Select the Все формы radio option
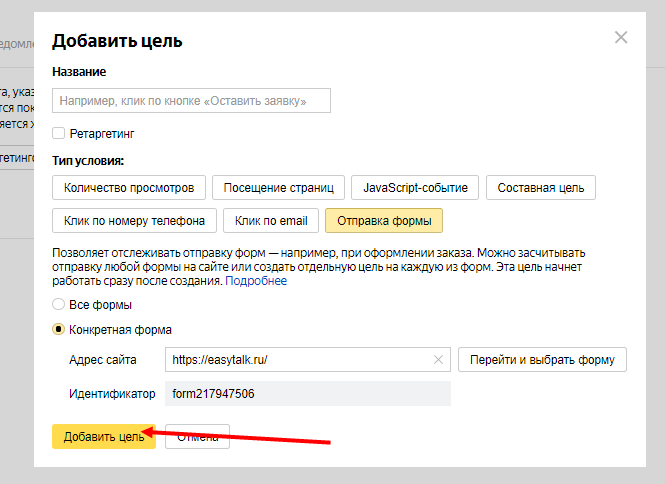 (x=59, y=305)
